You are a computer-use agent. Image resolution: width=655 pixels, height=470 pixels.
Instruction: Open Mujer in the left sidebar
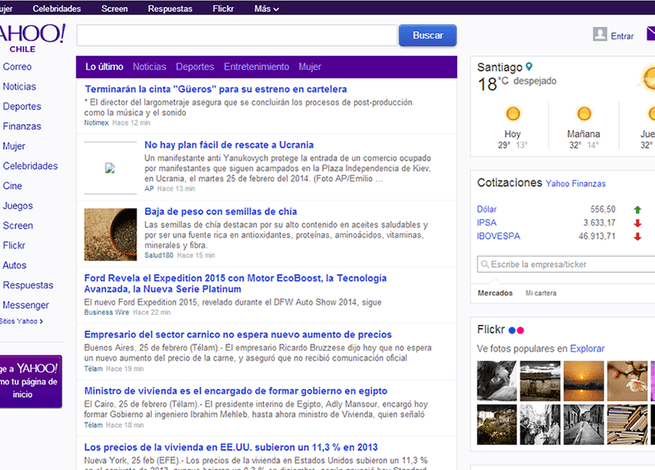(14, 146)
